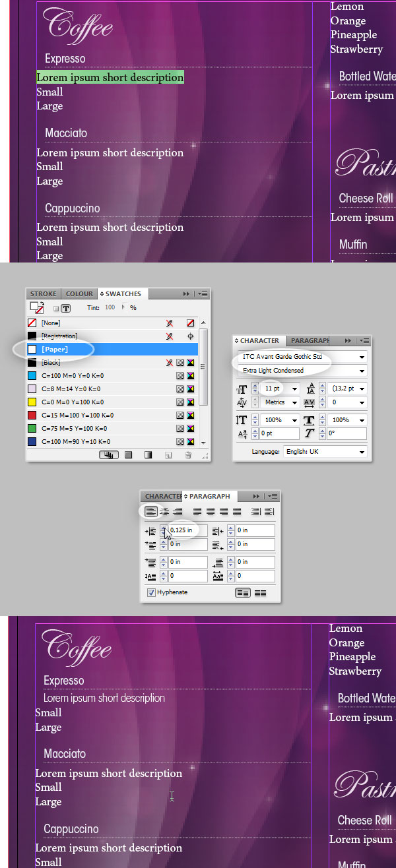Click show all swatches button at Swatches bottom
This screenshot has width=396, height=868.
[x=110, y=454]
